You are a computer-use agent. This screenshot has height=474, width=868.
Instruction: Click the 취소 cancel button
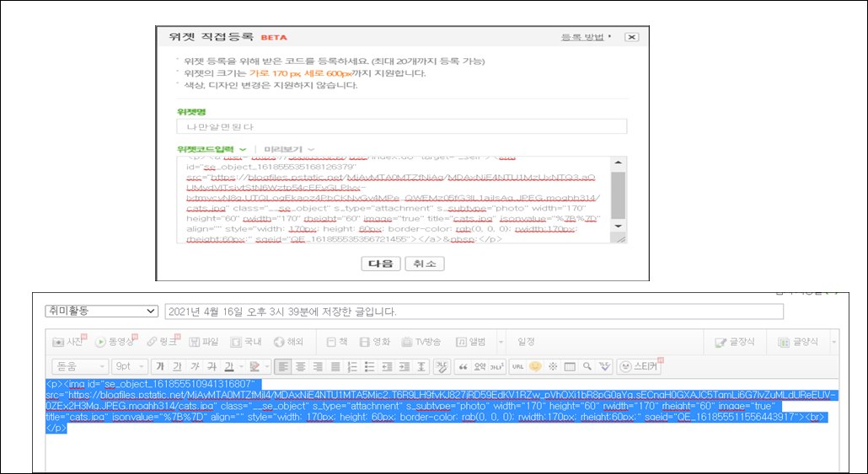click(425, 264)
